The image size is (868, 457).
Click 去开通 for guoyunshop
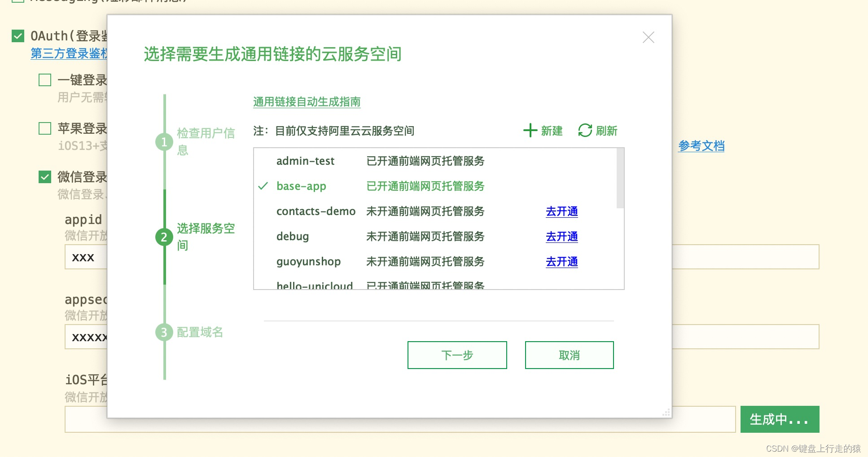pos(562,262)
